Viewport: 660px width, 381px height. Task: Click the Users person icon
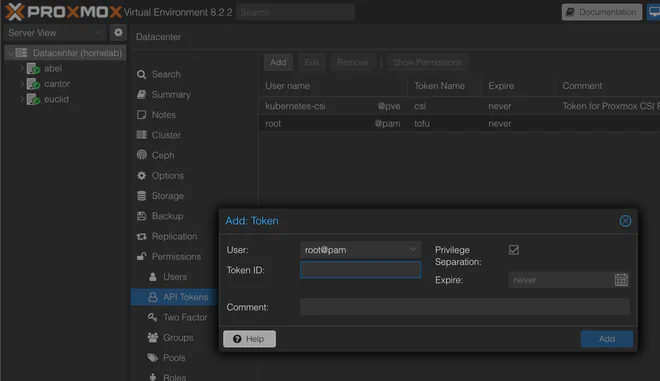(x=153, y=277)
